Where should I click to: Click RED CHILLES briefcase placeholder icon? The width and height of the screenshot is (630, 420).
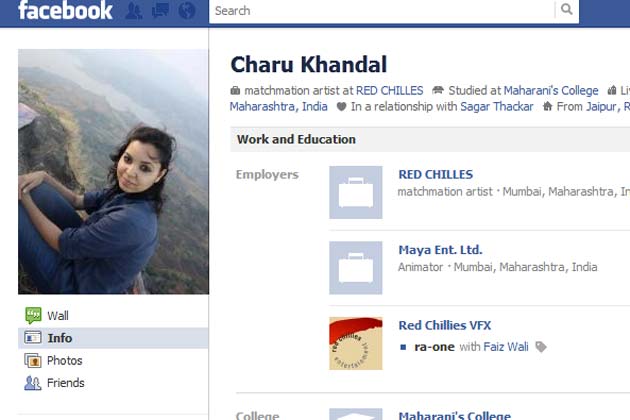[x=356, y=192]
